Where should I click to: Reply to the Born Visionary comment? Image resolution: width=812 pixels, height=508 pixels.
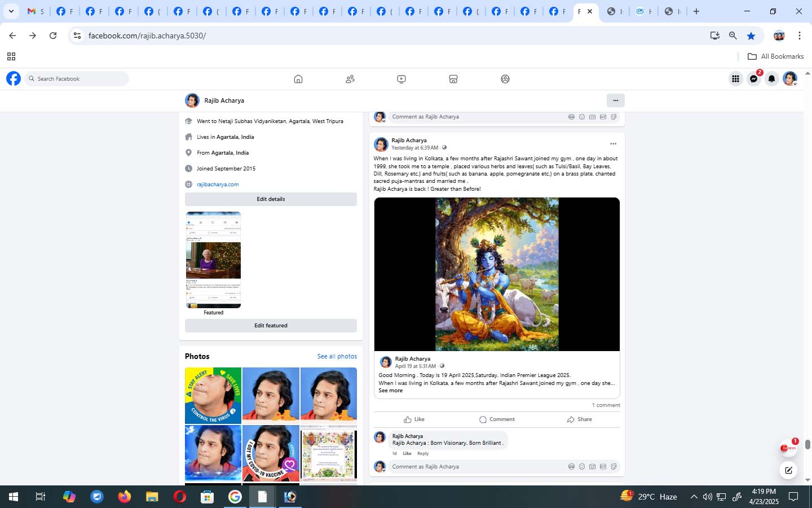(423, 453)
